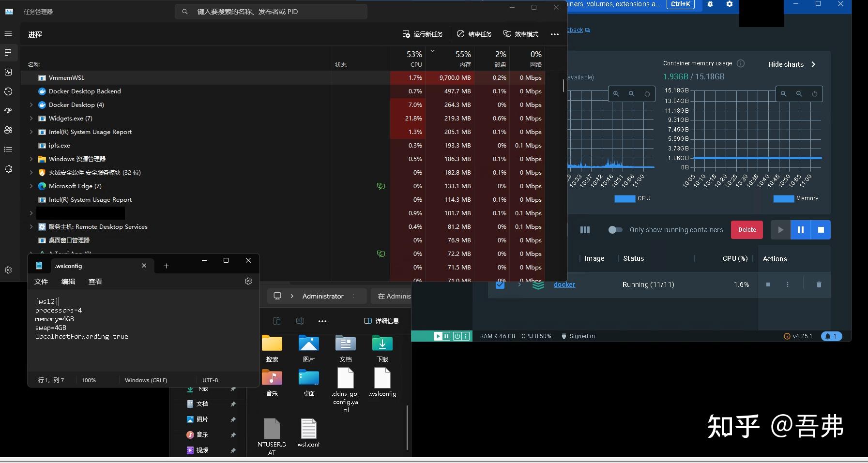Screen dimensions: 868x463
Task: Click the 100% zoom control in Notepad status bar
Action: 89,380
